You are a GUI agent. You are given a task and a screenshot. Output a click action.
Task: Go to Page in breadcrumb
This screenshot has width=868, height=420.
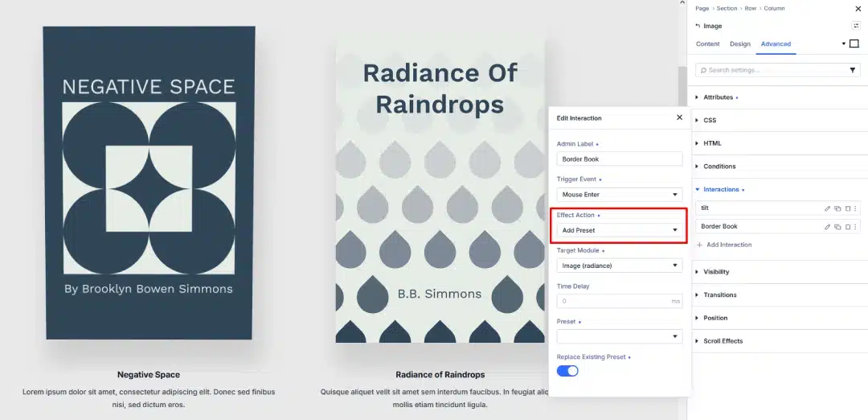[x=702, y=8]
